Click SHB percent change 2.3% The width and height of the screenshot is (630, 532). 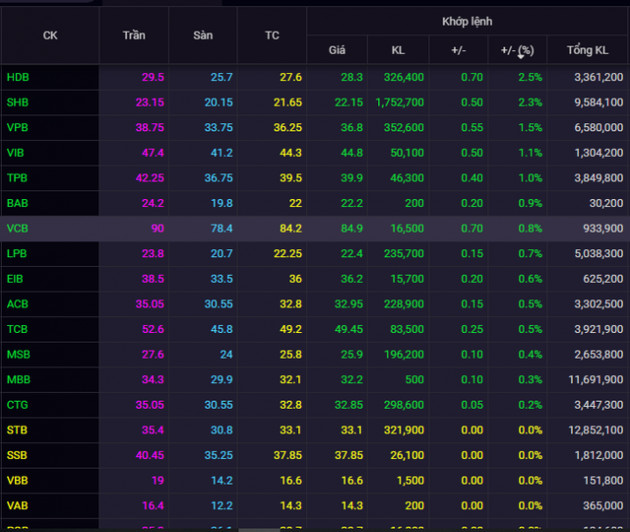(x=530, y=102)
